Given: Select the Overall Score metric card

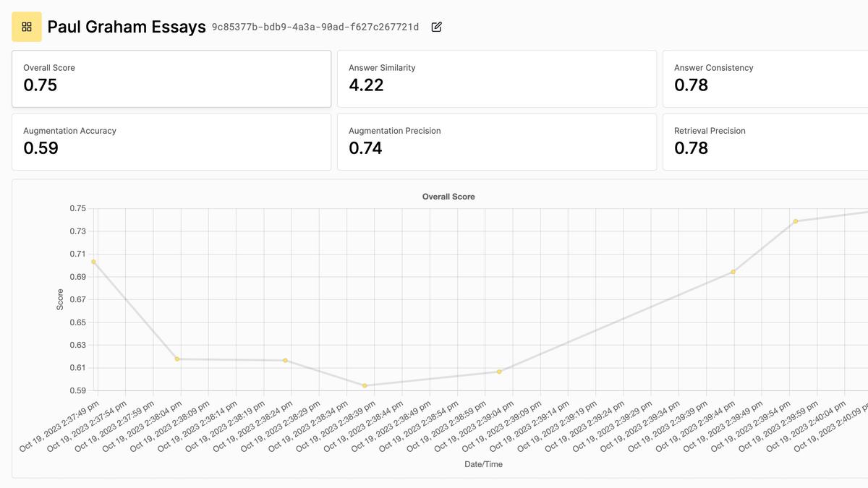Looking at the screenshot, I should 171,79.
